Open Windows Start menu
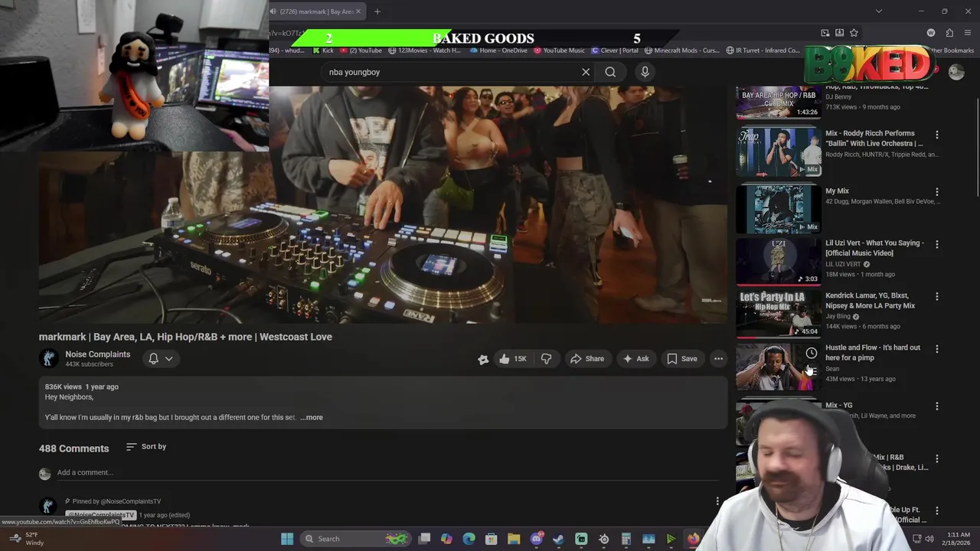Image resolution: width=980 pixels, height=551 pixels. pos(287,539)
